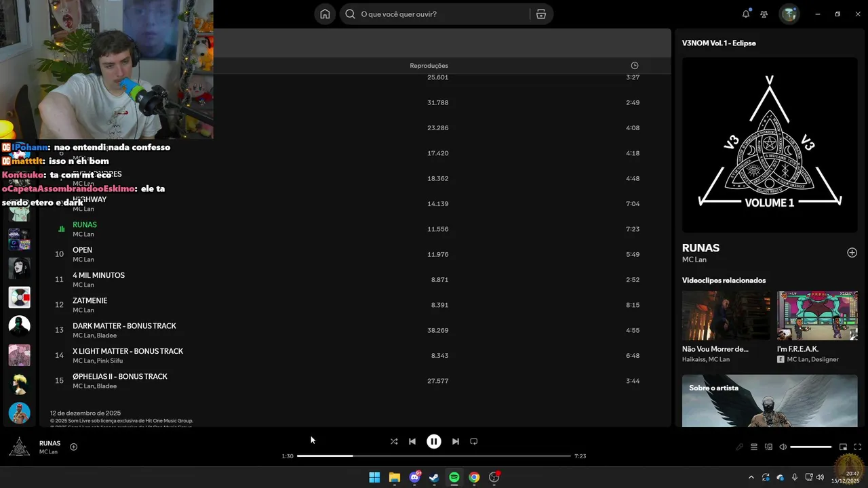The width and height of the screenshot is (868, 488).
Task: Open the Friend Activity icon
Action: (764, 14)
